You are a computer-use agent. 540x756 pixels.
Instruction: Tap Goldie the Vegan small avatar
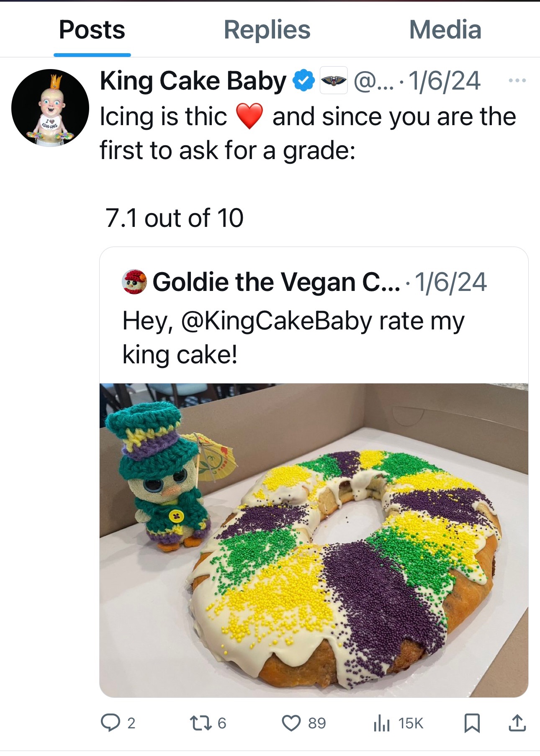(x=134, y=282)
